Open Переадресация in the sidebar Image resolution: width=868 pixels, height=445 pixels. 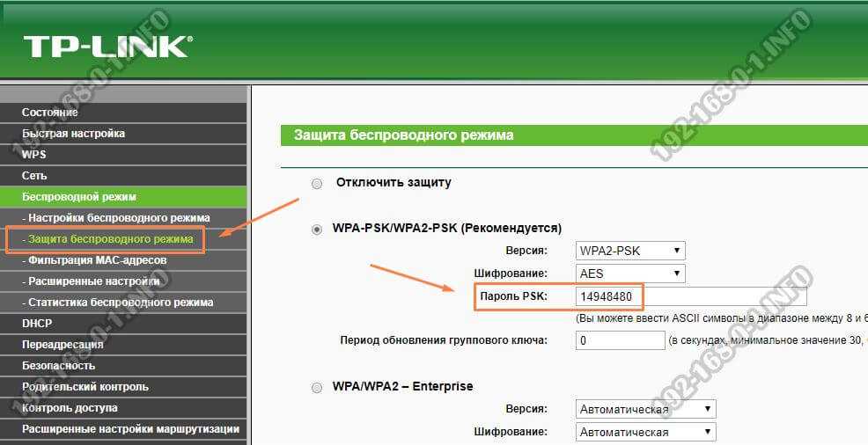coord(123,345)
